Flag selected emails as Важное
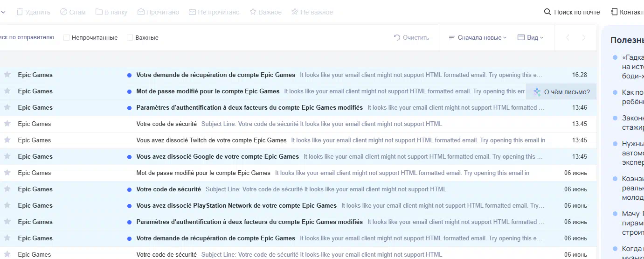 266,12
